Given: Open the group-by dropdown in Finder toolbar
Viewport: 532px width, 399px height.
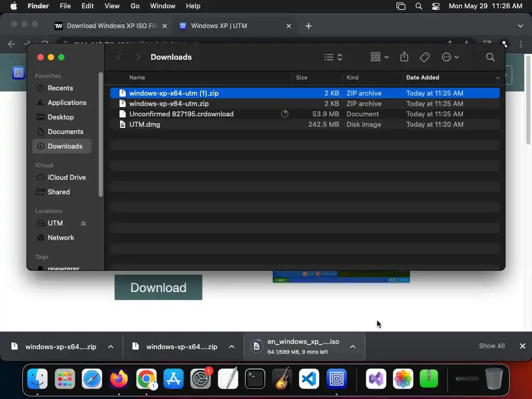Looking at the screenshot, I should click(x=379, y=57).
